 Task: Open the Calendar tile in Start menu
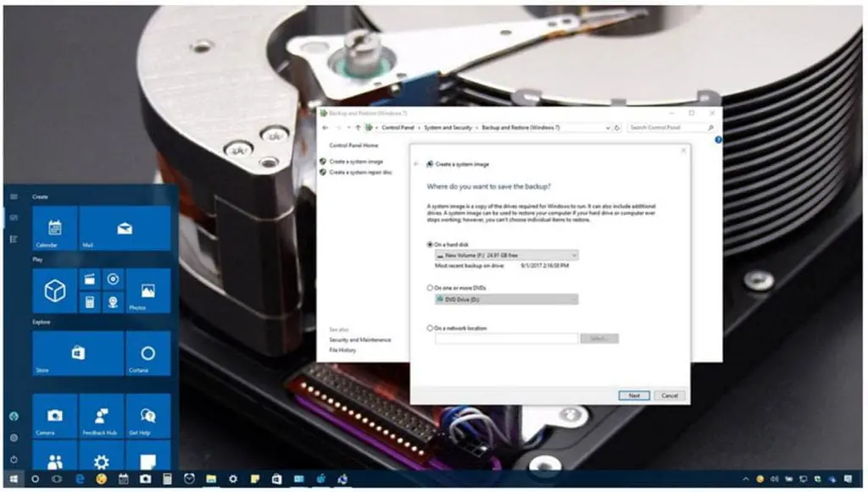tap(54, 228)
